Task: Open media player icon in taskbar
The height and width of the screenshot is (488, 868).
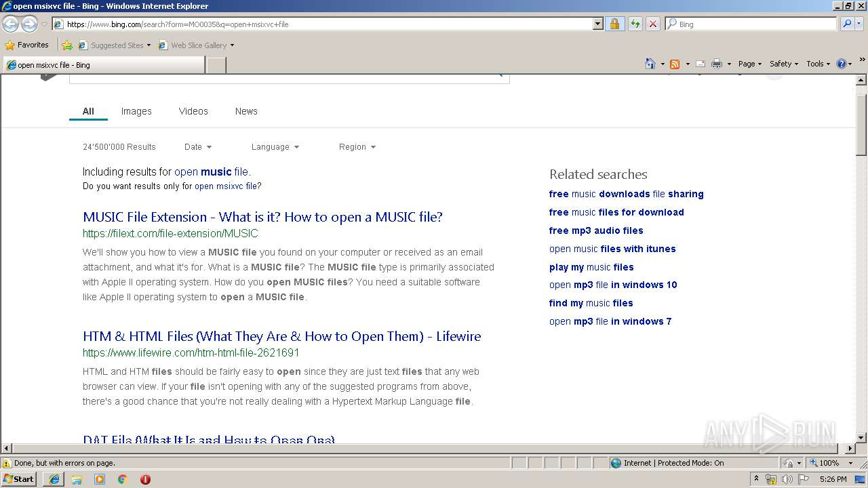Action: (100, 479)
